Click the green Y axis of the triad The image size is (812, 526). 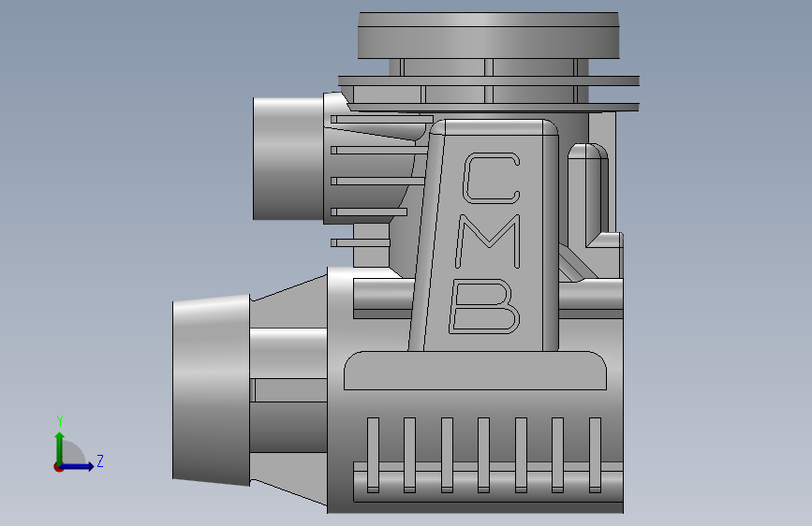(60, 447)
